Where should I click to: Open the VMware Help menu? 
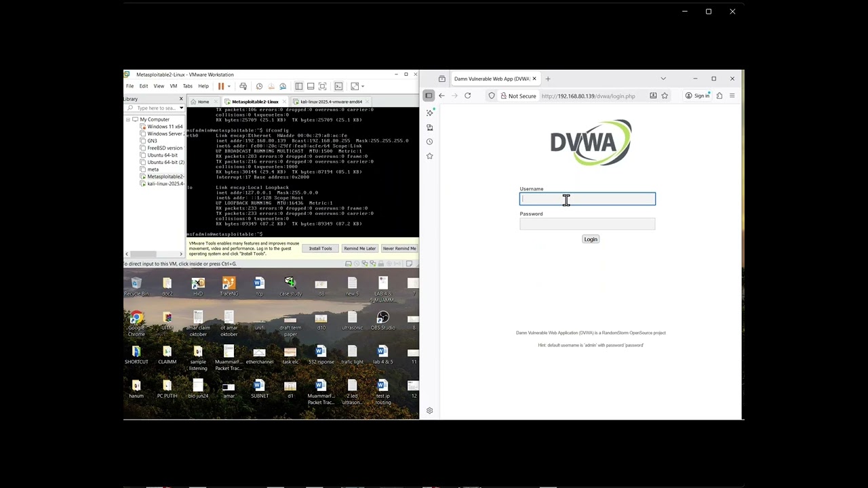tap(203, 86)
